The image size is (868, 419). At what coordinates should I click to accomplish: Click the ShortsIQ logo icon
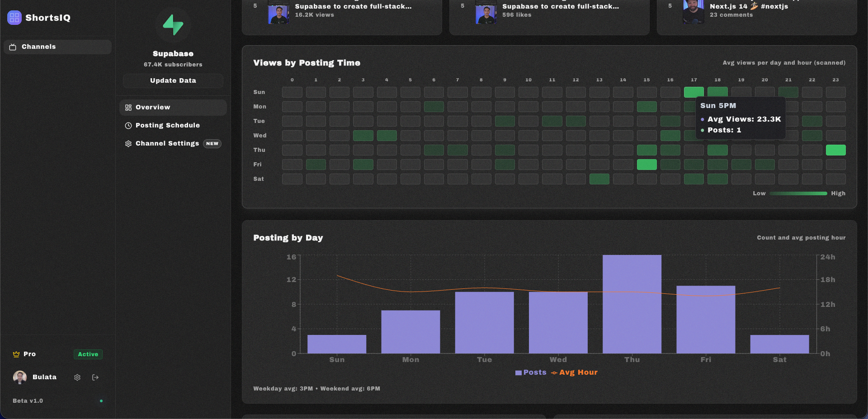(x=14, y=18)
